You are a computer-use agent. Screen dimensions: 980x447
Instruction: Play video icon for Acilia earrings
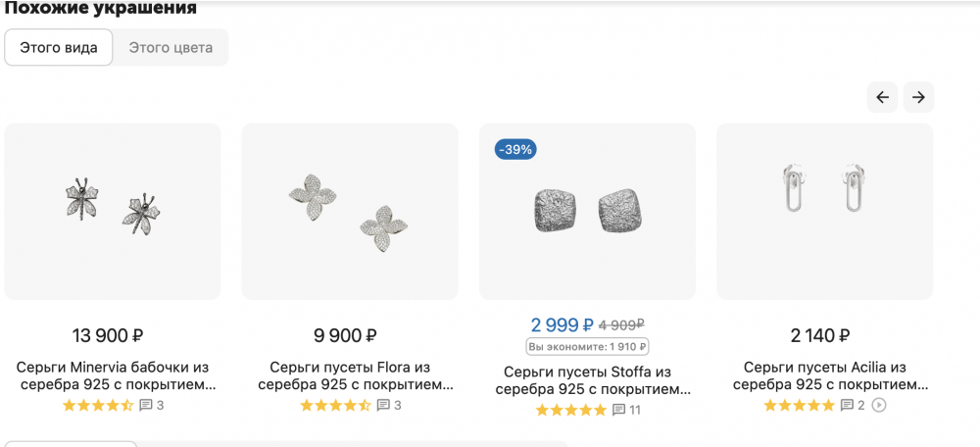click(x=879, y=405)
